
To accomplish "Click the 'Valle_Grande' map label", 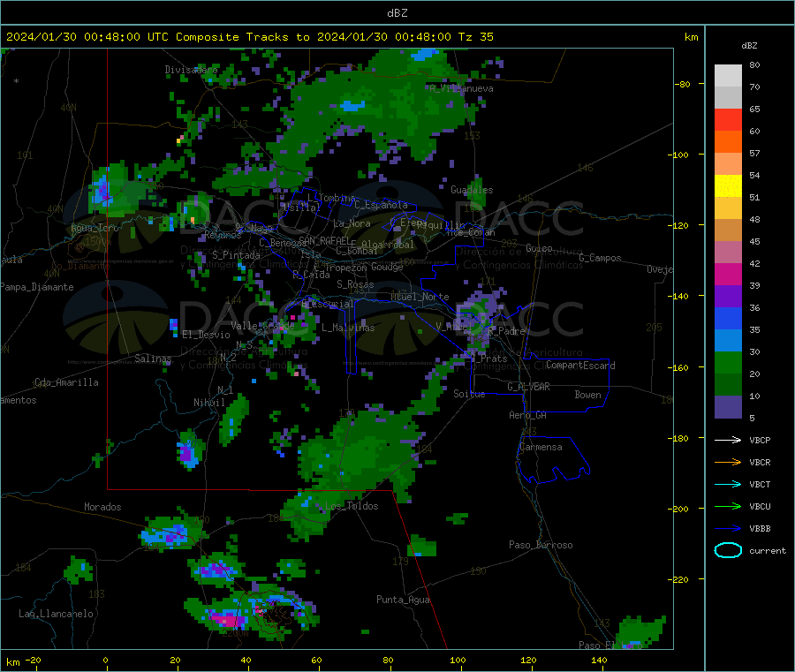I will point(262,326).
